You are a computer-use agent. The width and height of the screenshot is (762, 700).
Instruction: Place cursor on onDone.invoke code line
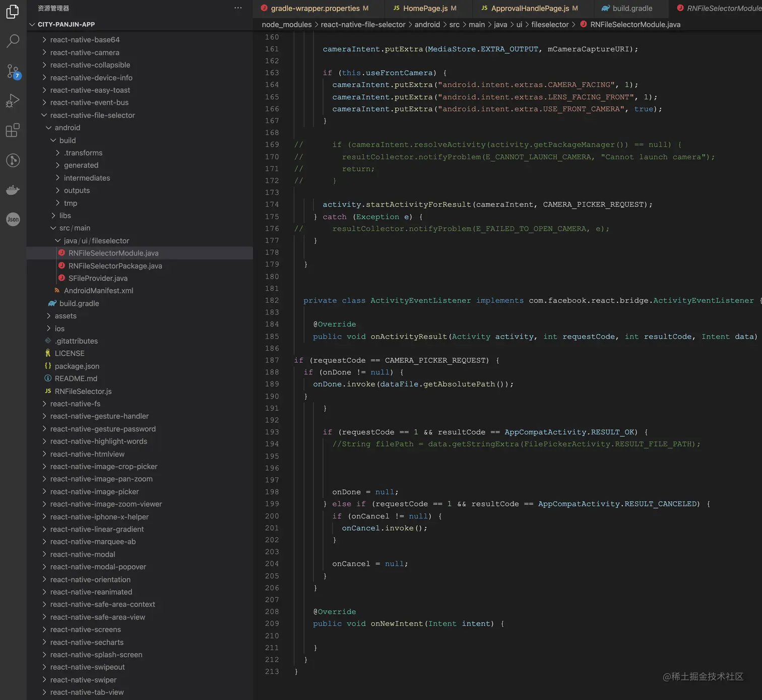click(x=413, y=384)
